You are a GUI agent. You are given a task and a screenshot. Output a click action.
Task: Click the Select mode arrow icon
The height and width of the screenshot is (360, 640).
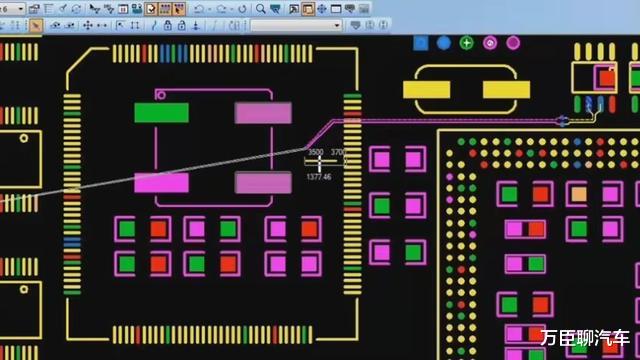pos(94,9)
